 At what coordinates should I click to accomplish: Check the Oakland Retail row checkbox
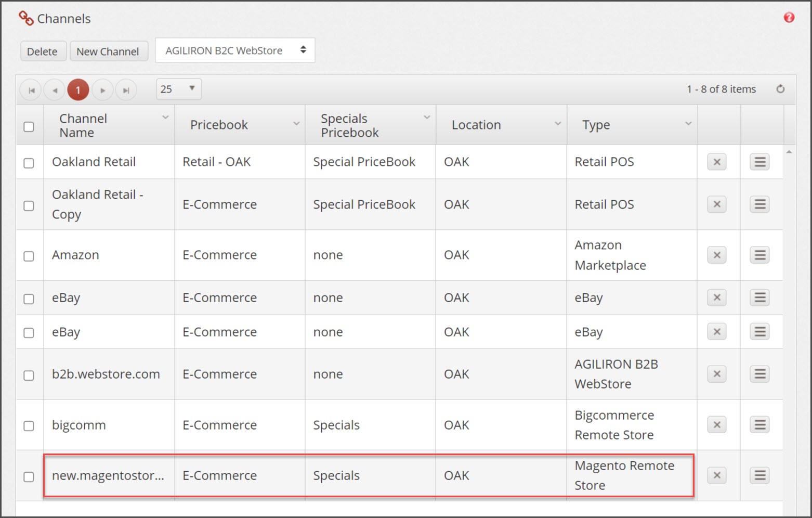29,163
